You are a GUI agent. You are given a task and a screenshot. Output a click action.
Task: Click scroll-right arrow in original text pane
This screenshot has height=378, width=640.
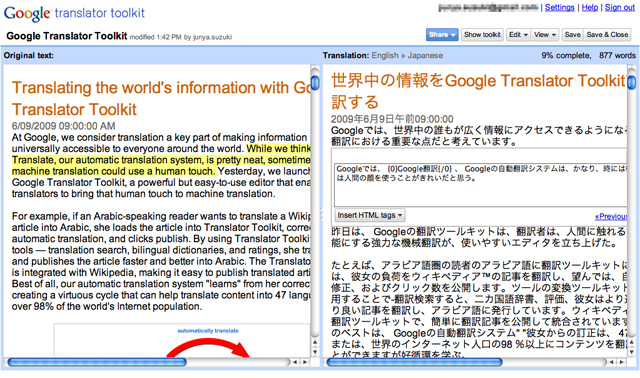pos(304,362)
